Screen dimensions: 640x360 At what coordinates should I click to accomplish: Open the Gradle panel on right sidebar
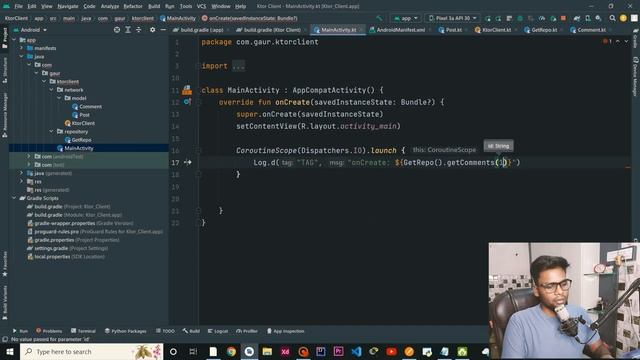point(636,38)
